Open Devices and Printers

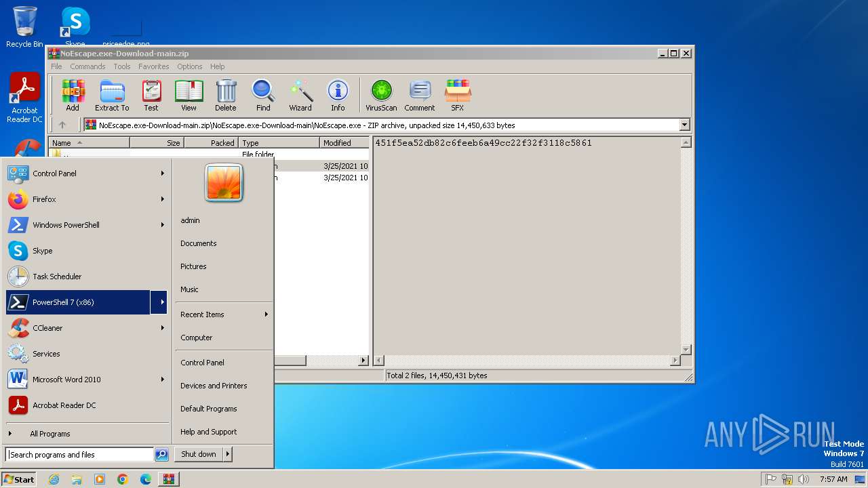[x=214, y=386]
